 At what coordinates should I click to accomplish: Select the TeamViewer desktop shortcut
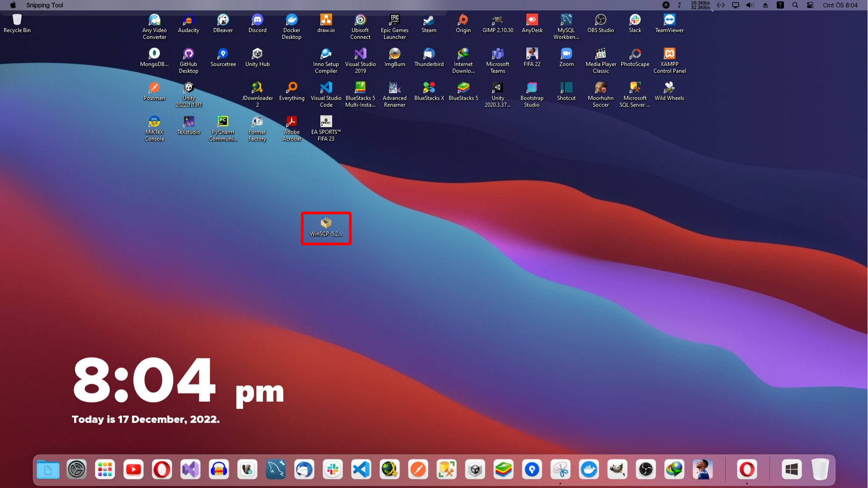pos(670,23)
